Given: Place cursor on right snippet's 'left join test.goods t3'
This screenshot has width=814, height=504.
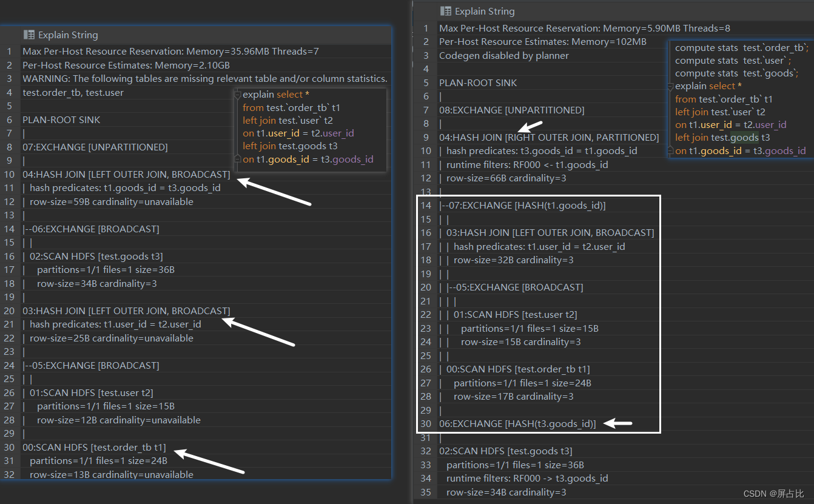Looking at the screenshot, I should 722,138.
